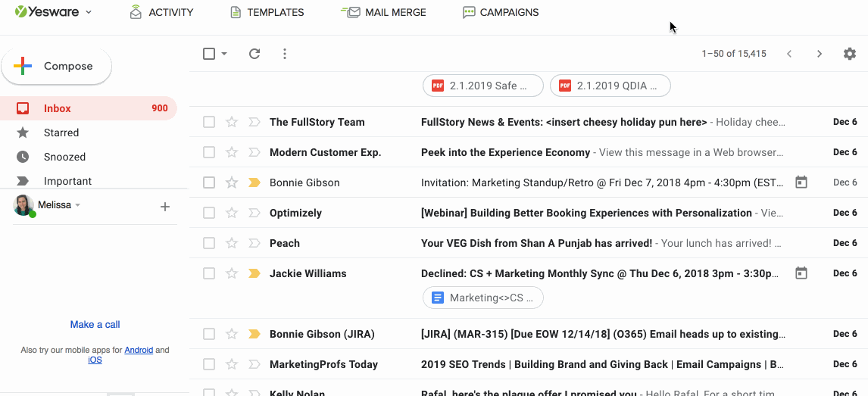Click the plus icon beside Melissa
868x396 pixels.
(164, 207)
